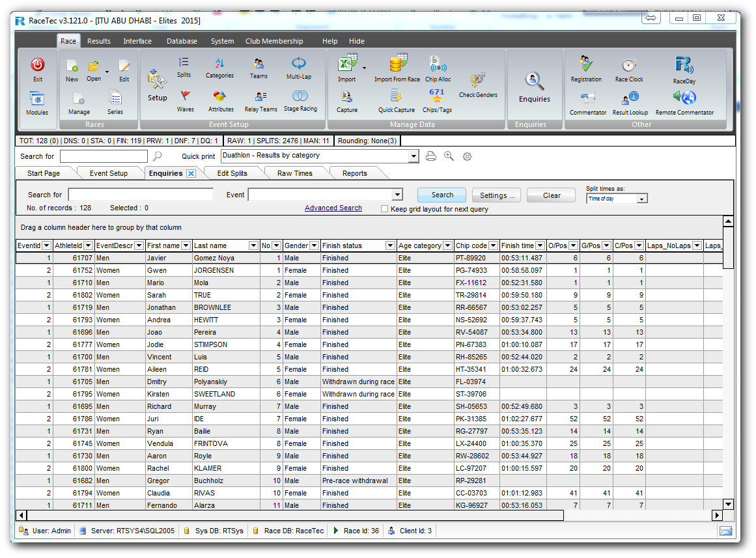Open Chip Alloc tool
756x558 pixels.
point(438,64)
